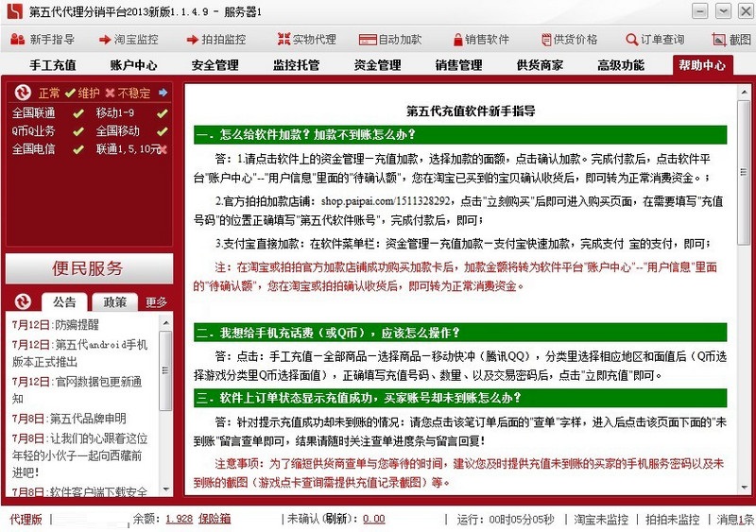This screenshot has height=532, width=756.
Task: Click the unconfirmed amount 0.00 link
Action: pyautogui.click(x=374, y=519)
